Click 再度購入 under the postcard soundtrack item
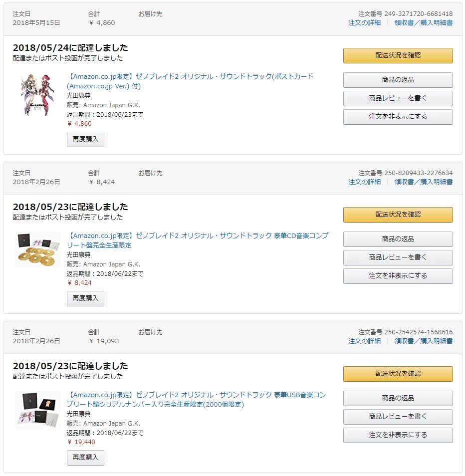 pos(85,139)
